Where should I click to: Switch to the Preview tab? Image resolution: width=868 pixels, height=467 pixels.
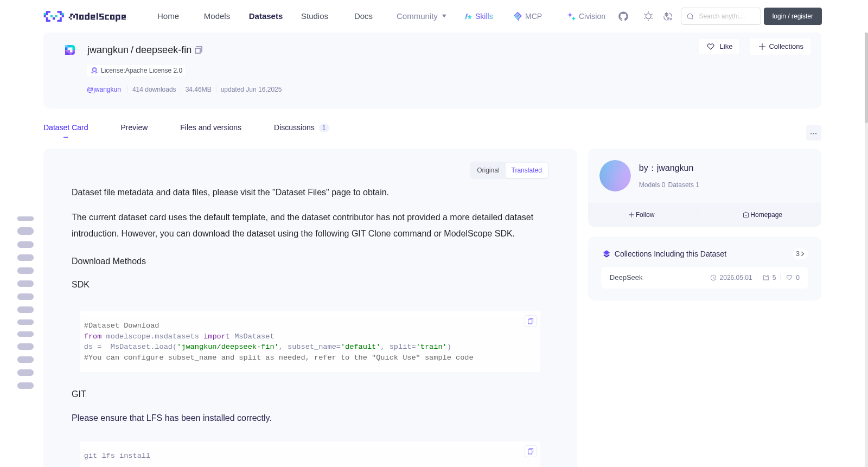[x=134, y=127]
